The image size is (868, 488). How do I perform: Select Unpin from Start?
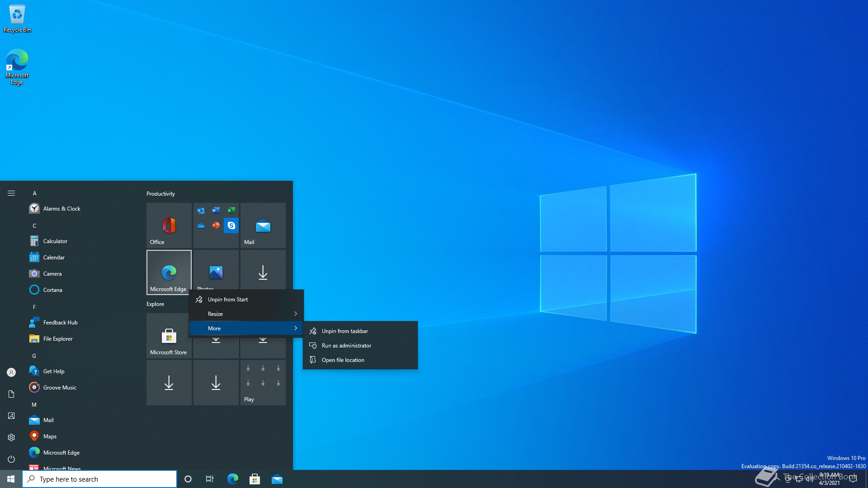click(x=246, y=300)
